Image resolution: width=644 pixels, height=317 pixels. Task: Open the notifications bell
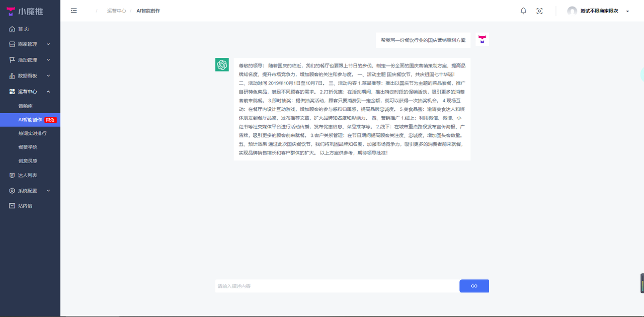pos(523,11)
